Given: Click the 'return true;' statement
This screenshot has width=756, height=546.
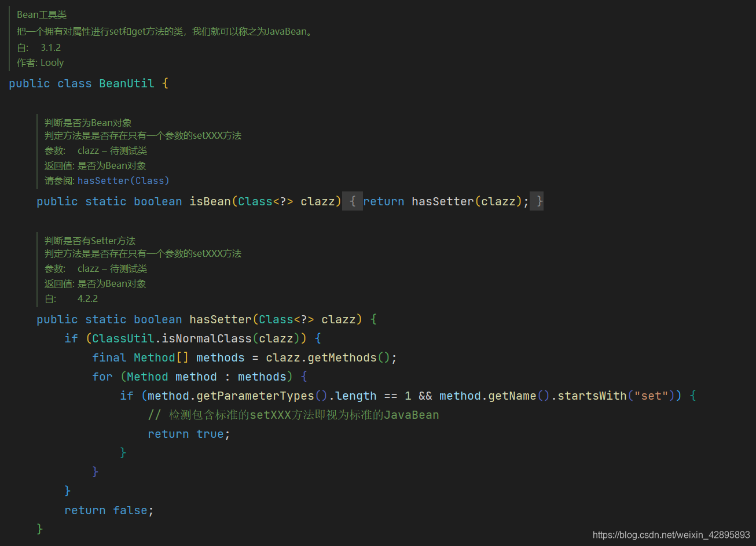Looking at the screenshot, I should point(189,434).
